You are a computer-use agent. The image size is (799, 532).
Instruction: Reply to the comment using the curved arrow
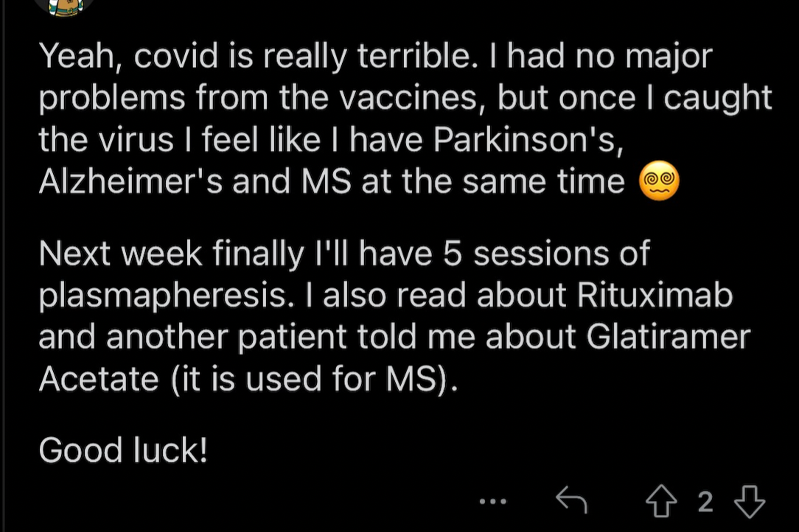pos(571,500)
